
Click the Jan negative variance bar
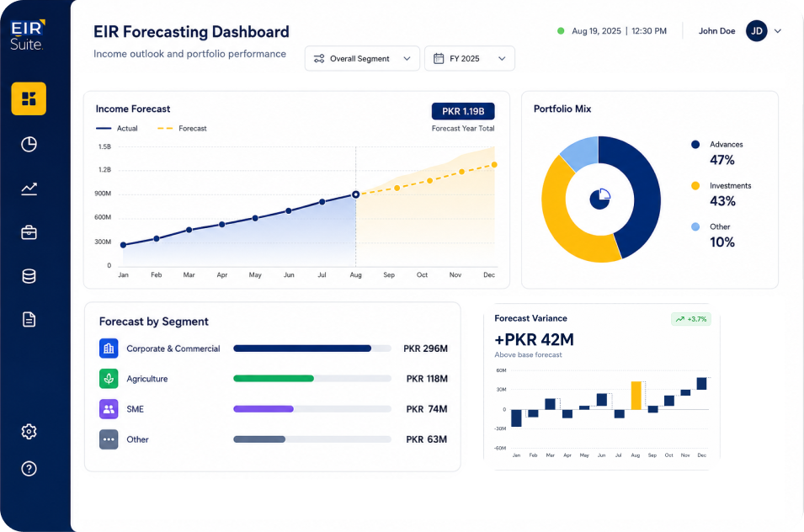pyautogui.click(x=516, y=418)
